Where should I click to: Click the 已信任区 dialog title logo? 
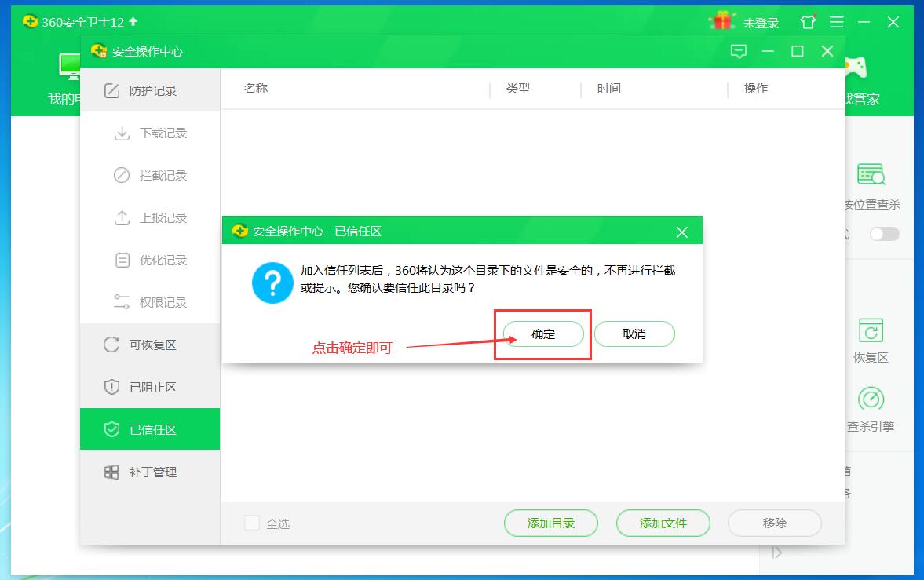240,231
